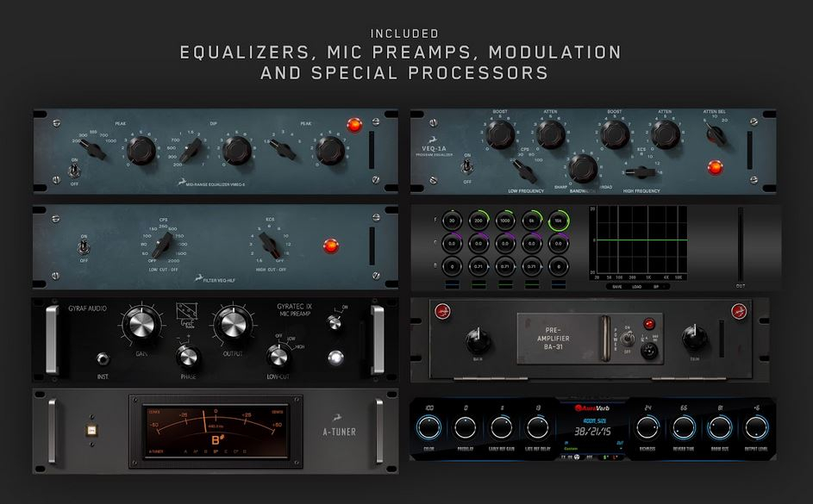Viewport: 813px width, 504px height.
Task: Click the Q knob under the 200 Hz band
Action: tap(478, 266)
